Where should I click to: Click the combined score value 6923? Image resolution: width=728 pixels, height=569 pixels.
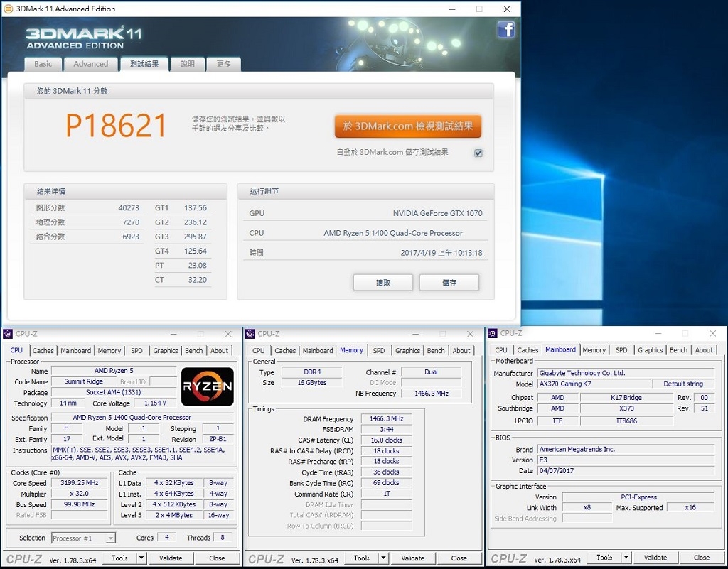(131, 237)
